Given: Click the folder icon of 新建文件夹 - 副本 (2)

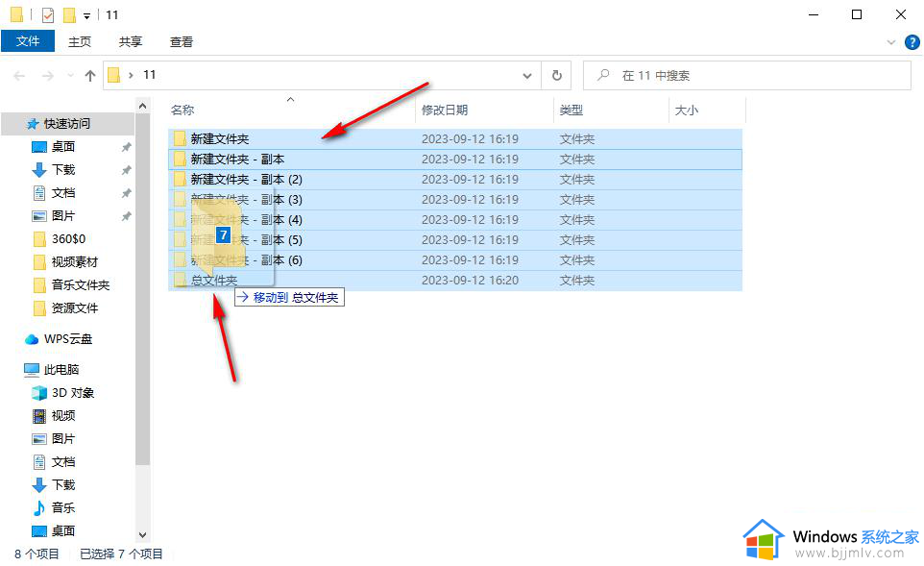Looking at the screenshot, I should click(x=180, y=180).
